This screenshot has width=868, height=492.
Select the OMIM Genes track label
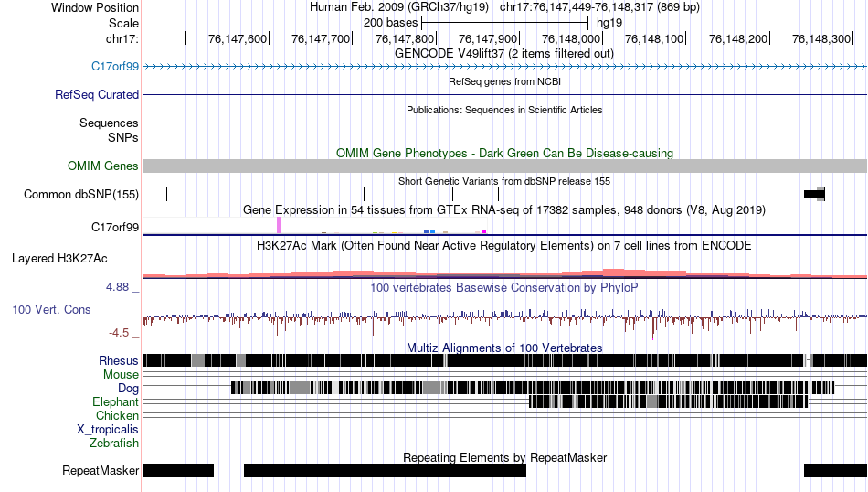(103, 166)
